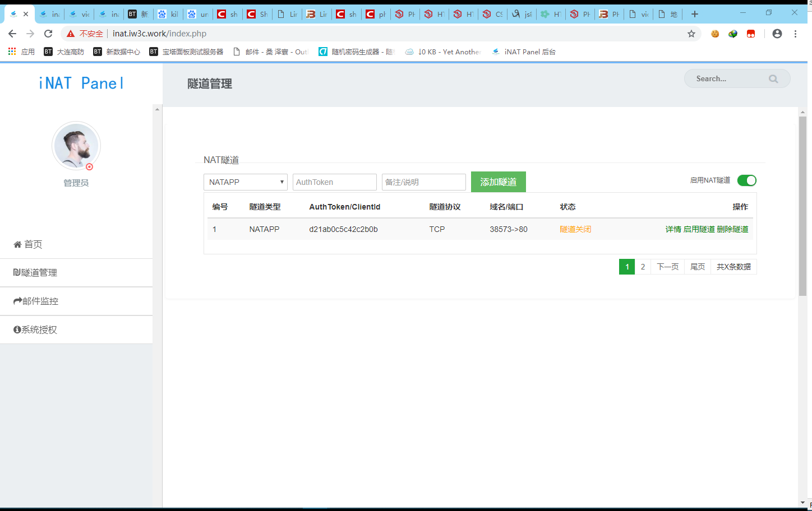Go to pagination page 1
The width and height of the screenshot is (812, 511).
coord(627,267)
